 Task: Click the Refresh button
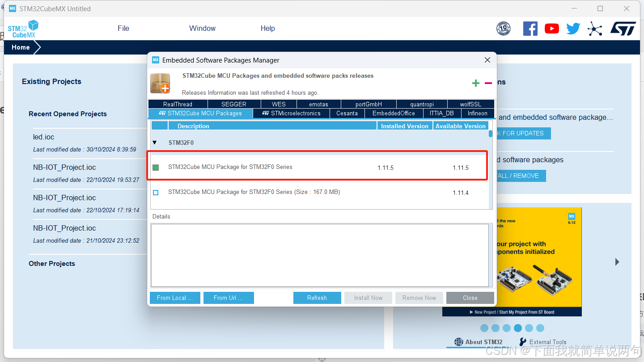click(x=317, y=298)
